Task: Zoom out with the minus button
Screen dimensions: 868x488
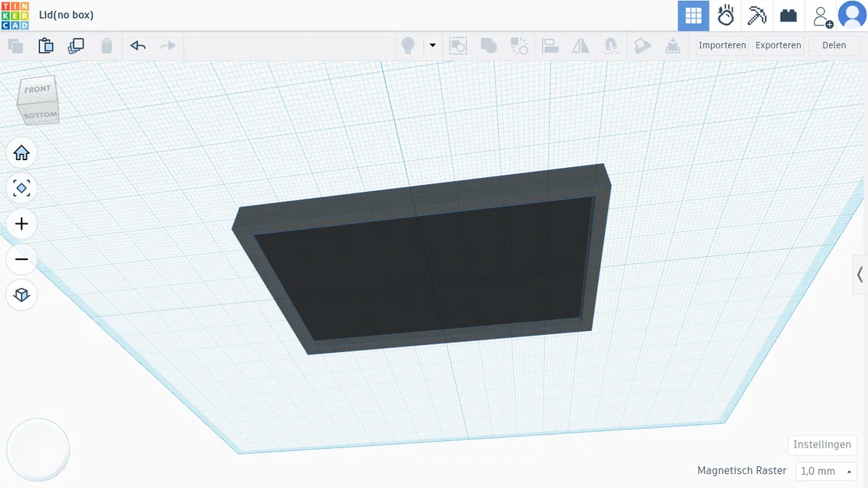Action: point(22,259)
